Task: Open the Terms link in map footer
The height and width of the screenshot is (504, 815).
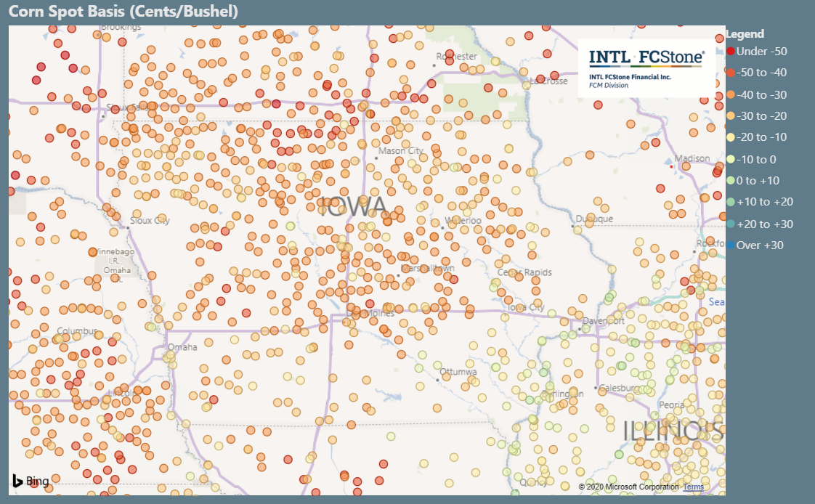Action: pos(694,487)
